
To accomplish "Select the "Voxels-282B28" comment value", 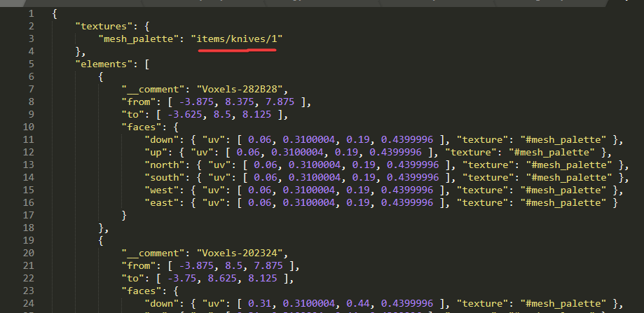I will (240, 90).
